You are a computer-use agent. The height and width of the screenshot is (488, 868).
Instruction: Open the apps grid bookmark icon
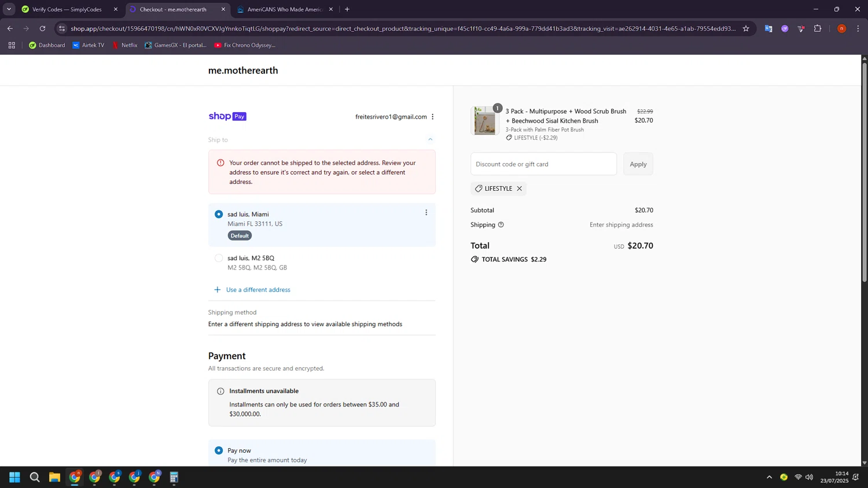pyautogui.click(x=12, y=45)
